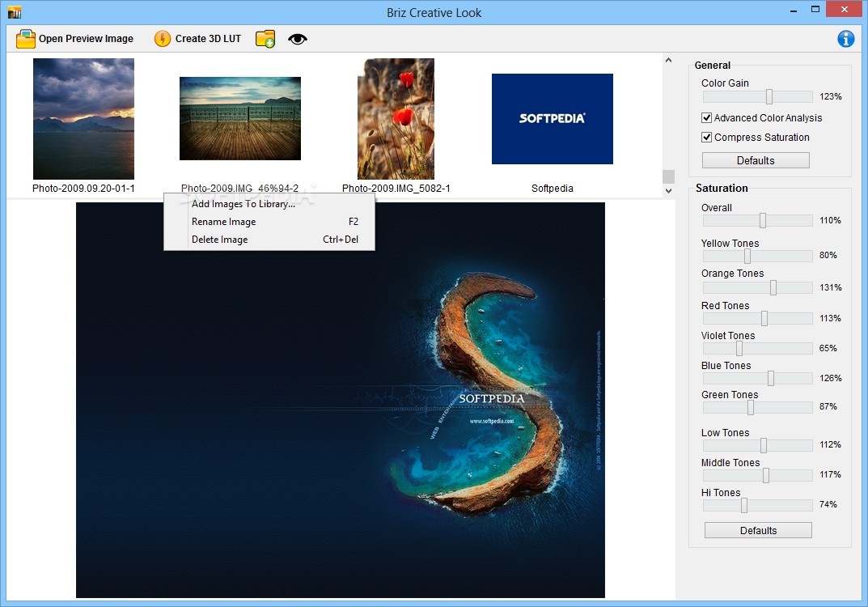Click Defaults button in General section

756,160
